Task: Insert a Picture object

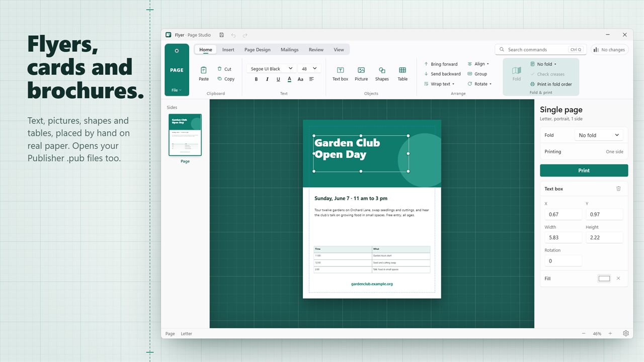Action: coord(361,73)
